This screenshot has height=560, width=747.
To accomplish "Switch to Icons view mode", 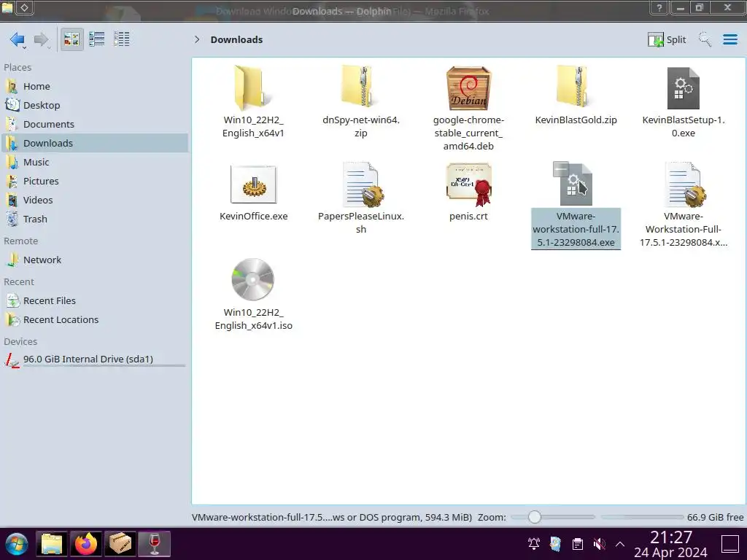I will [71, 39].
